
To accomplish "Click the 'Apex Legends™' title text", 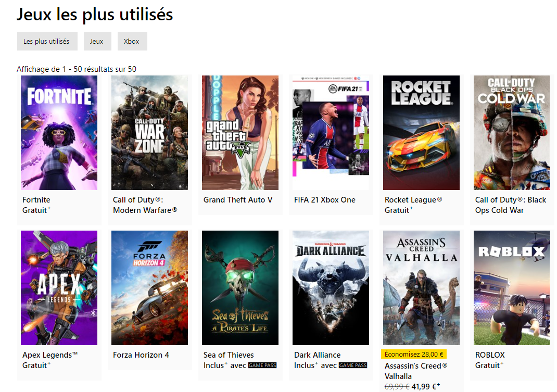I will pos(50,355).
